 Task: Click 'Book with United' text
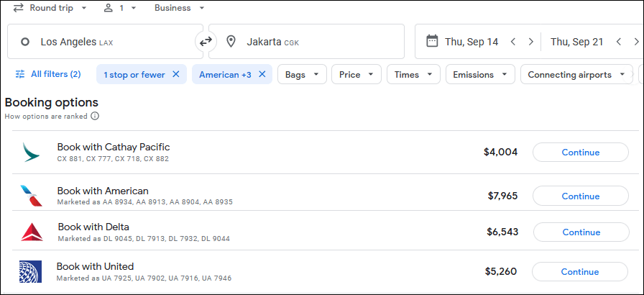click(96, 266)
